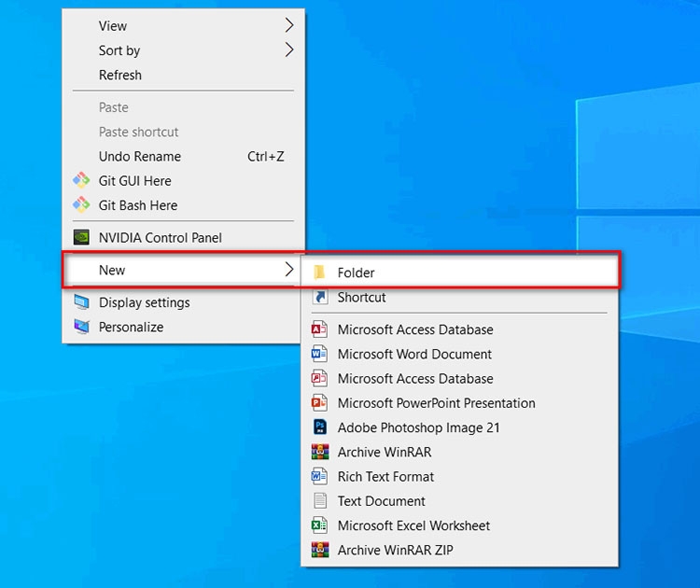
Task: Open NVIDIA Control Panel via its green icon
Action: (81, 237)
